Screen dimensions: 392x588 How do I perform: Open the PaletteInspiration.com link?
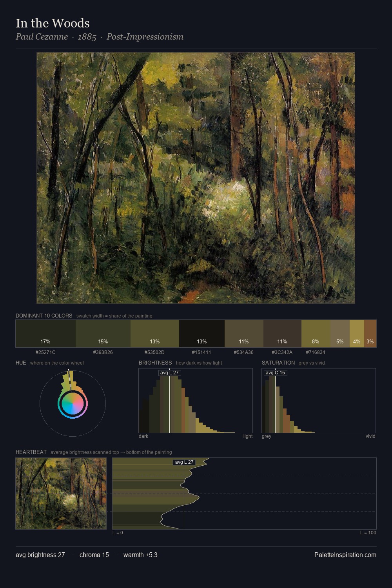[345, 555]
